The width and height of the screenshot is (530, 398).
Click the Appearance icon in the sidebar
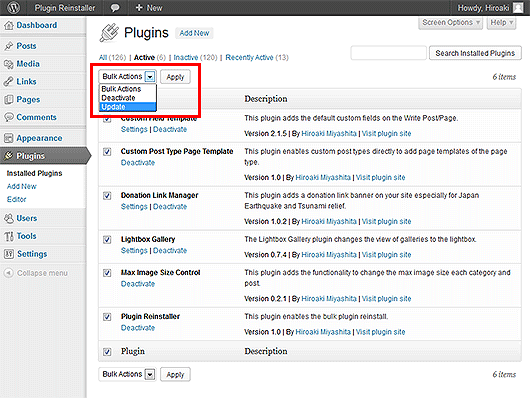click(9, 138)
